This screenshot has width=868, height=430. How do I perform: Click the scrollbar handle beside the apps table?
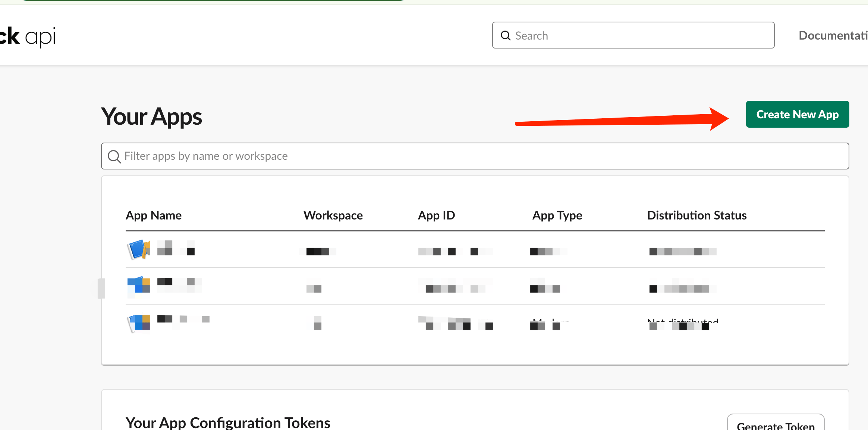pos(101,288)
